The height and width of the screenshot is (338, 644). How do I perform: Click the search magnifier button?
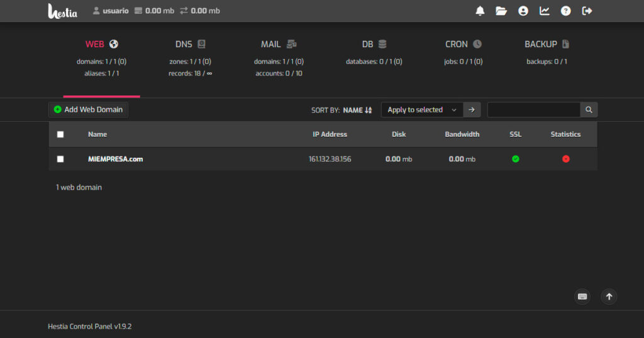[589, 110]
